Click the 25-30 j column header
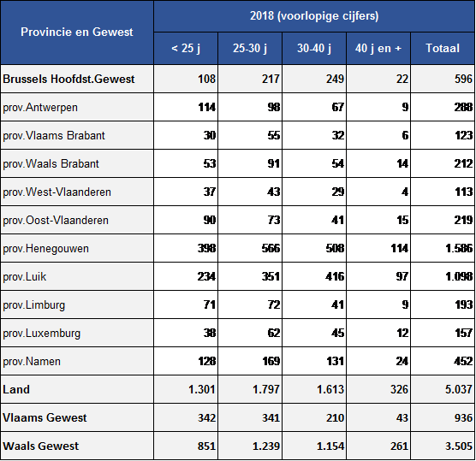Viewport: 476px width, 461px height. coord(250,48)
